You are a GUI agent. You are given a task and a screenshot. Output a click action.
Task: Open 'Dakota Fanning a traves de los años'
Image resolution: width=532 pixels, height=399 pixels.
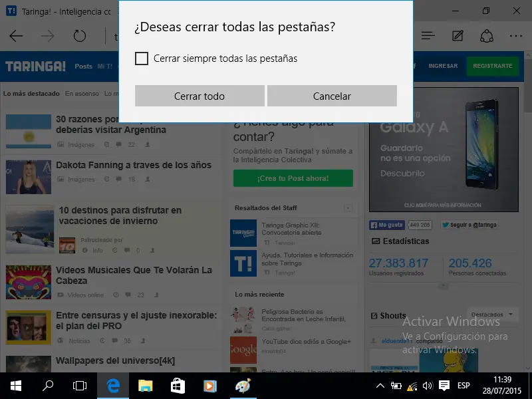tap(134, 165)
